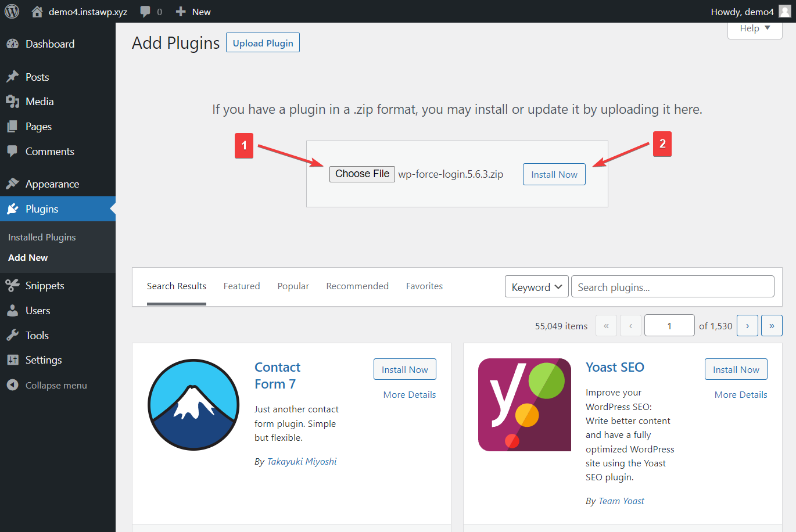Click the Contact Form 7 mountain logo
The image size is (796, 532).
coord(193,405)
